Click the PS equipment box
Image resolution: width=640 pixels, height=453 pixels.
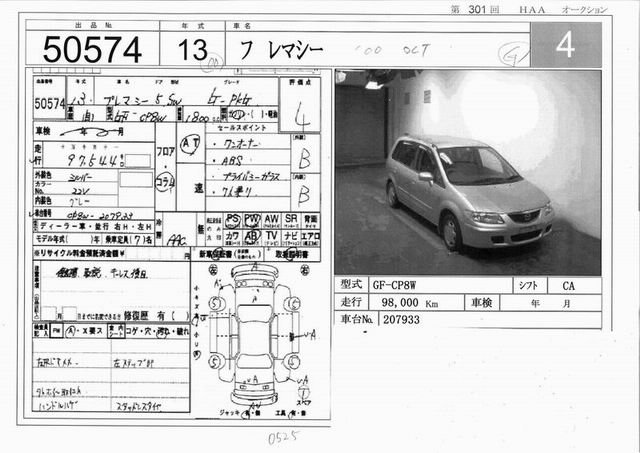click(x=233, y=221)
